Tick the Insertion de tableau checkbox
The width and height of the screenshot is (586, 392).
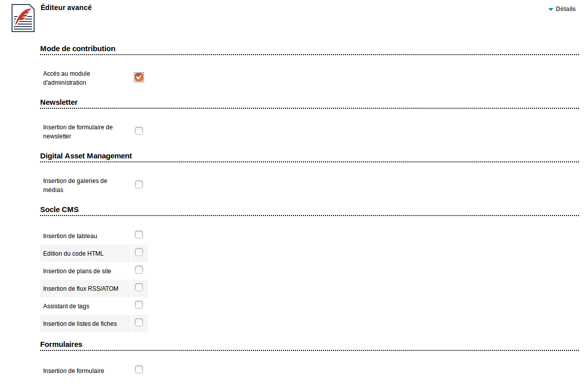(139, 235)
